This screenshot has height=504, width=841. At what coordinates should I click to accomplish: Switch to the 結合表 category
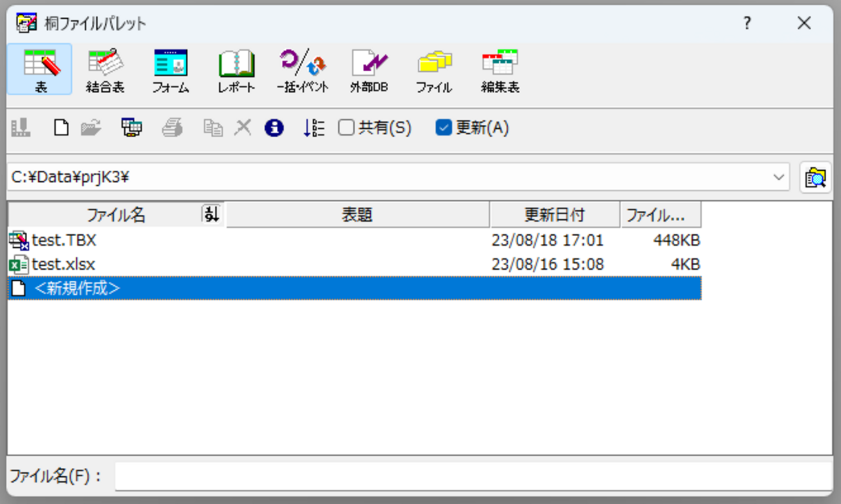pyautogui.click(x=105, y=70)
